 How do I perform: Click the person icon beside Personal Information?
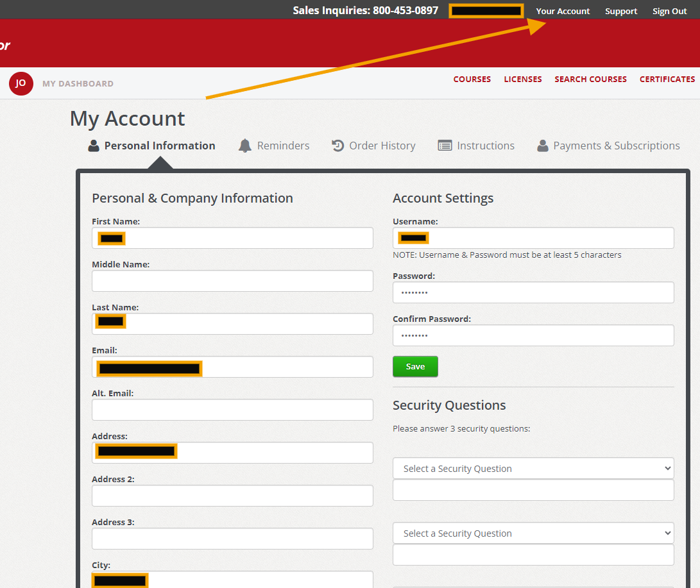pos(94,145)
